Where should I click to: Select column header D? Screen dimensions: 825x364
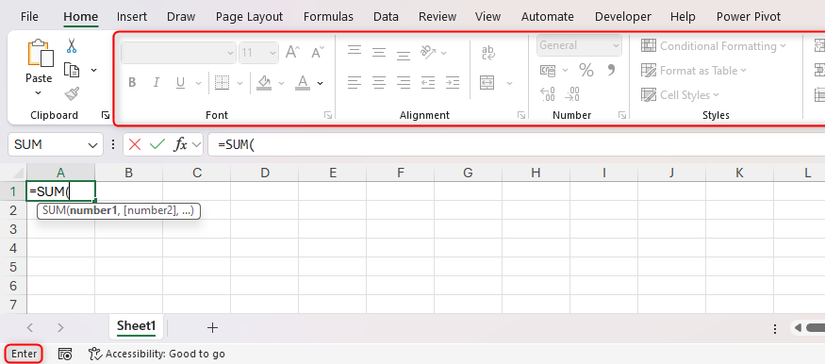coord(265,173)
